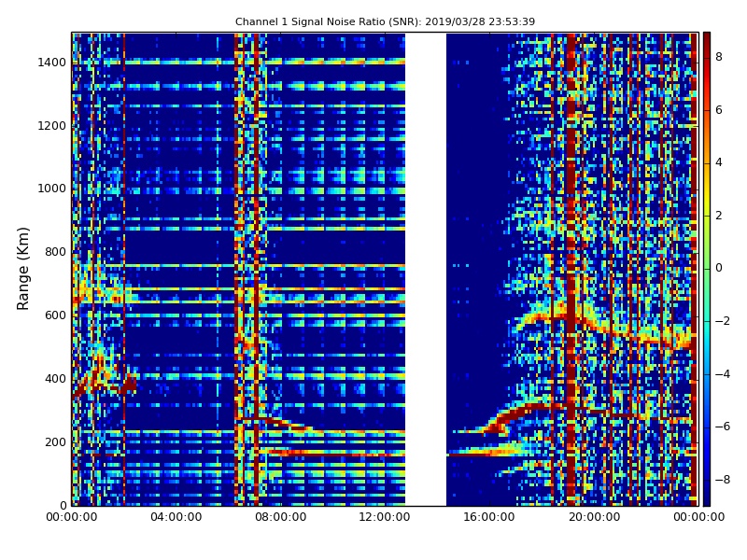This screenshot has width=747, height=560.
Task: Click y-axis tick label 600
Action: [56, 315]
